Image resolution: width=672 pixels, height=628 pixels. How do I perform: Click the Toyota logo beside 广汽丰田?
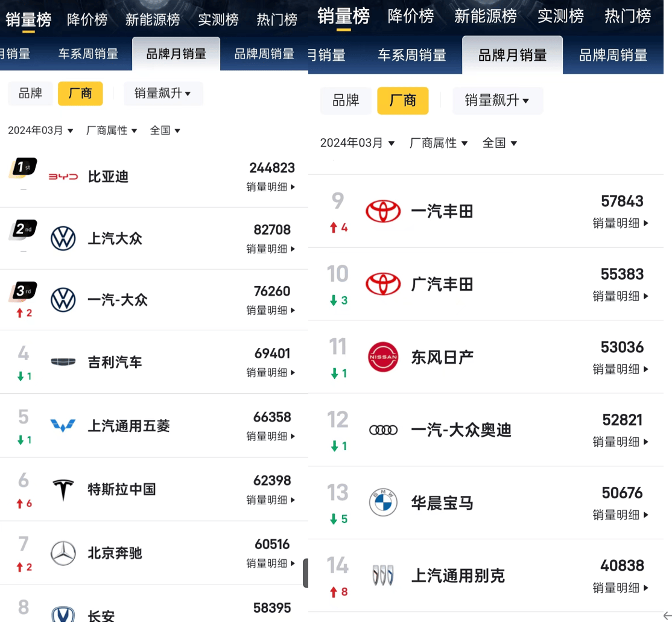(x=383, y=284)
